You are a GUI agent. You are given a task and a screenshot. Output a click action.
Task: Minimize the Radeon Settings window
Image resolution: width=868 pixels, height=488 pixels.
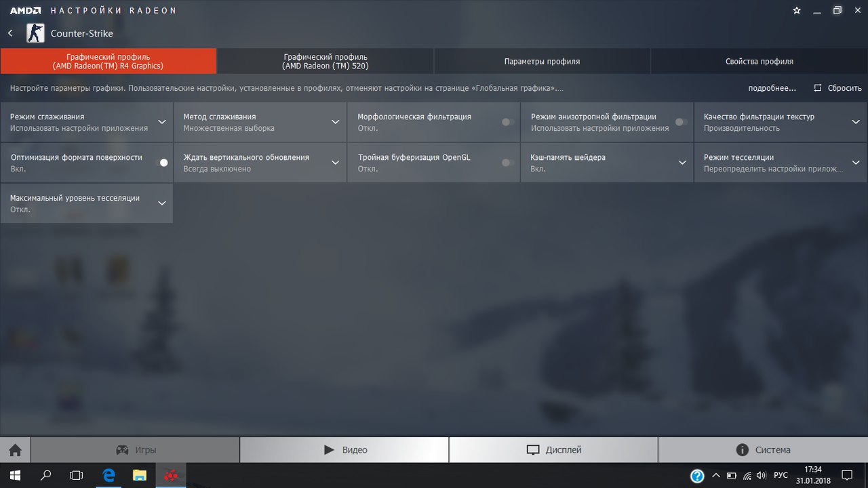coord(818,10)
